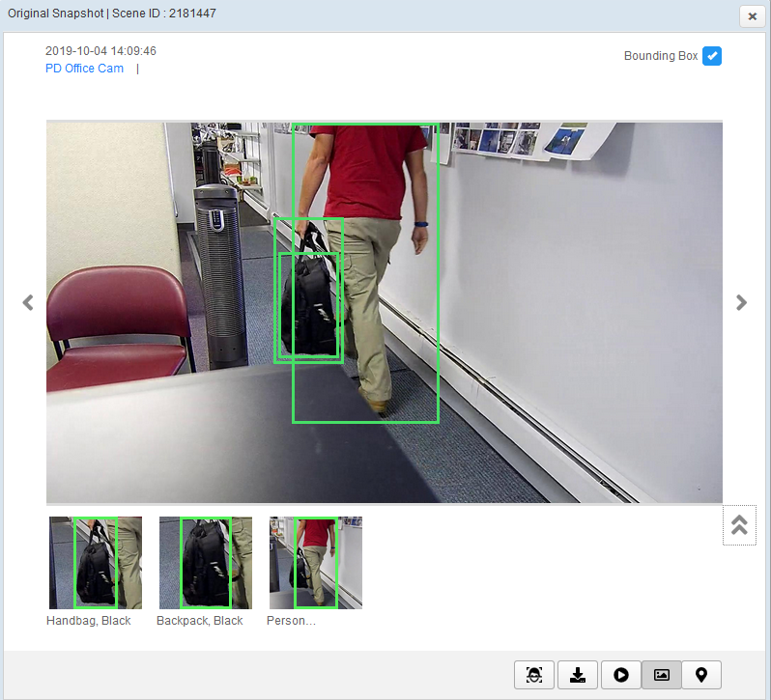Select the Handbag, Black thumbnail
771x700 pixels.
click(x=96, y=562)
